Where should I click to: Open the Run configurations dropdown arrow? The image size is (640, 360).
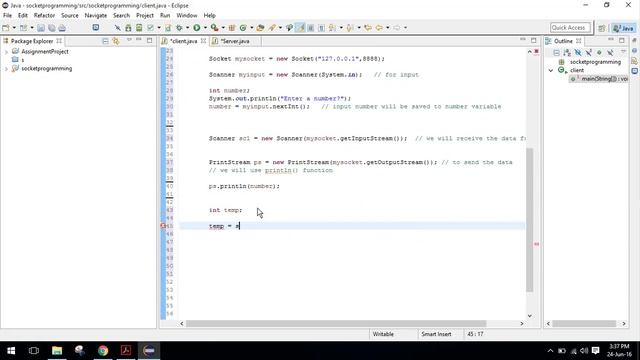point(205,28)
